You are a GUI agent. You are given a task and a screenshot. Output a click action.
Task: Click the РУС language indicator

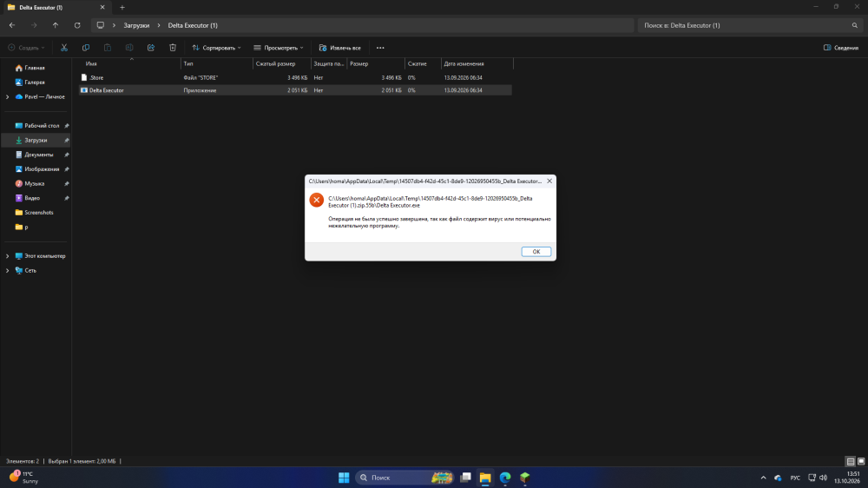click(x=795, y=478)
